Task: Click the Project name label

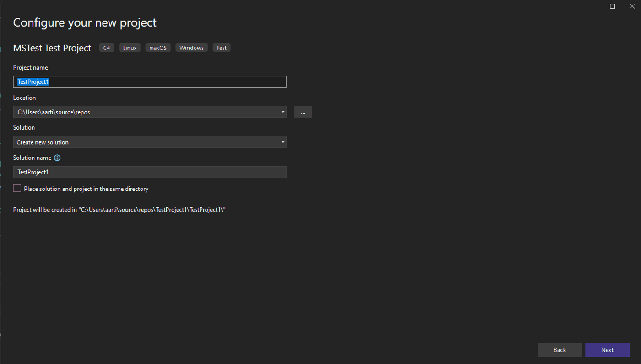Action: point(30,68)
